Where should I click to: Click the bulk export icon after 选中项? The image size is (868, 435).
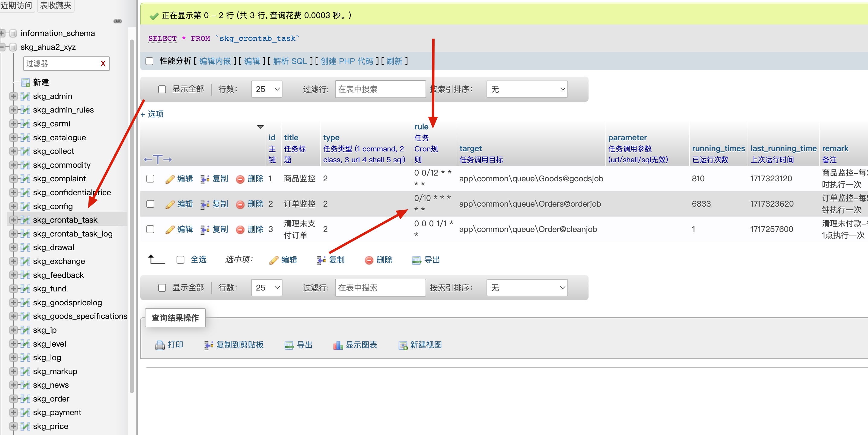[416, 260]
